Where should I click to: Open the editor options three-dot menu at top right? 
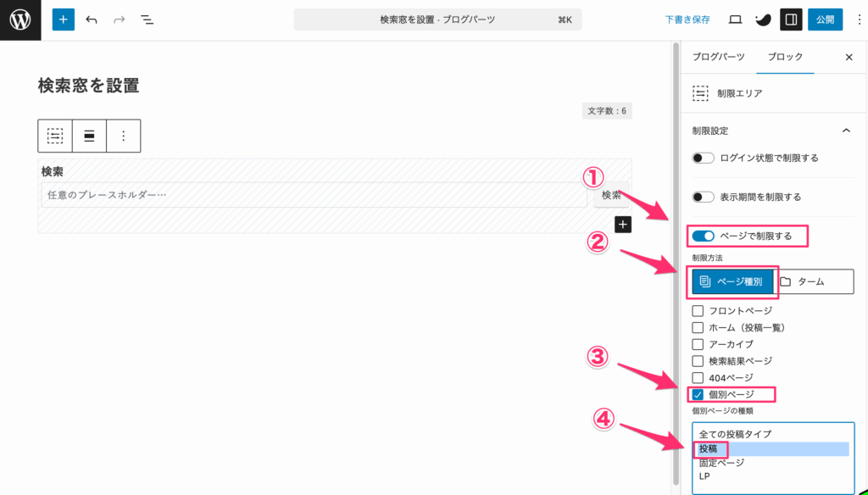(x=859, y=19)
